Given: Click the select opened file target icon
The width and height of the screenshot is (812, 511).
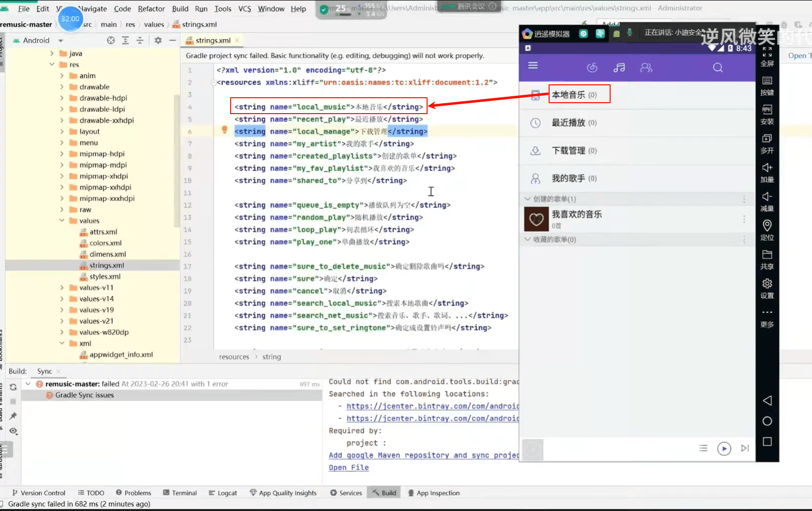Looking at the screenshot, I should pyautogui.click(x=111, y=40).
